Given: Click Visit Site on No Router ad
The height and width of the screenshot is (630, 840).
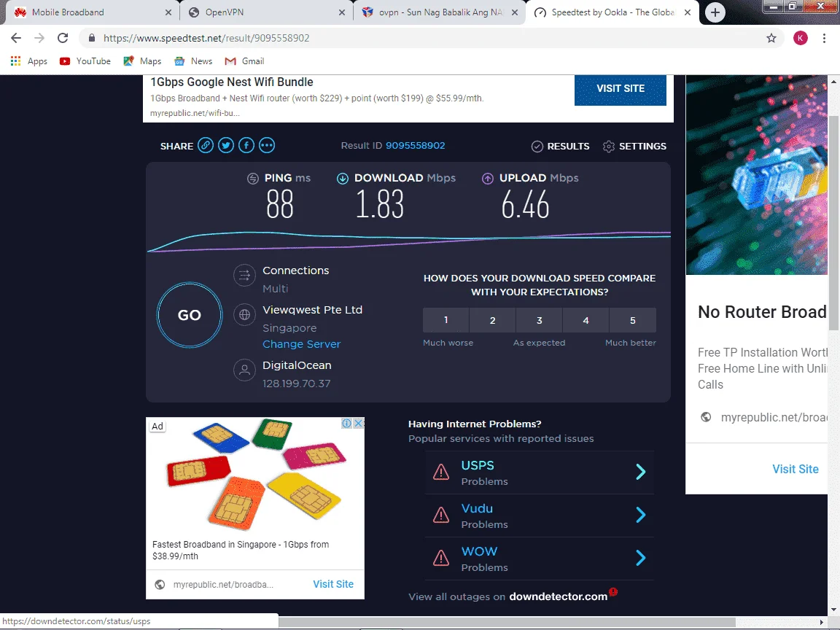Looking at the screenshot, I should [x=796, y=470].
